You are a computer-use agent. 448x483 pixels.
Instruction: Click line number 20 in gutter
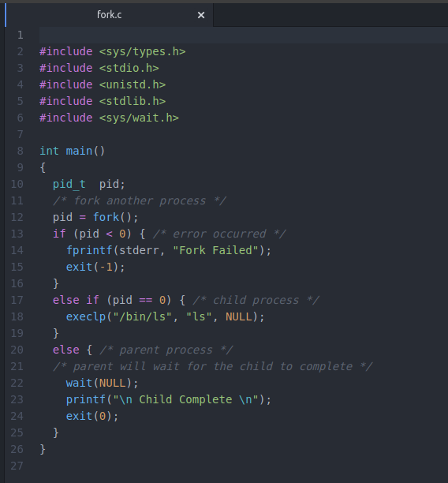(17, 350)
